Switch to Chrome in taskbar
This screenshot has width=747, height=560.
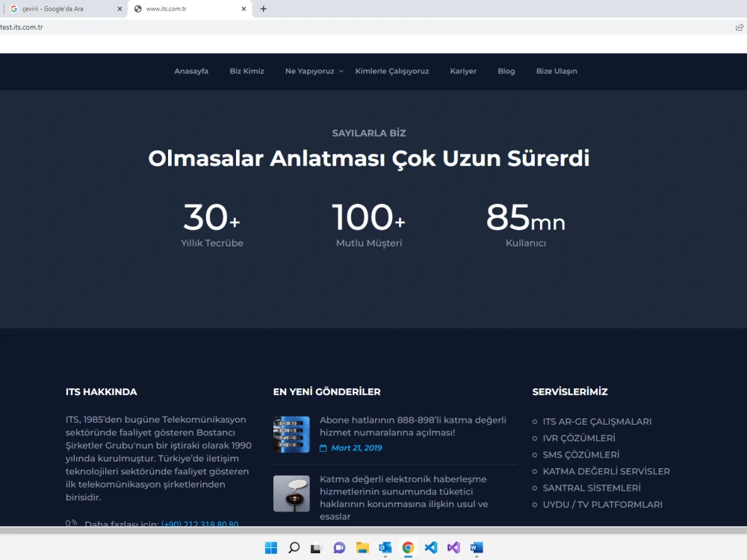point(408,547)
